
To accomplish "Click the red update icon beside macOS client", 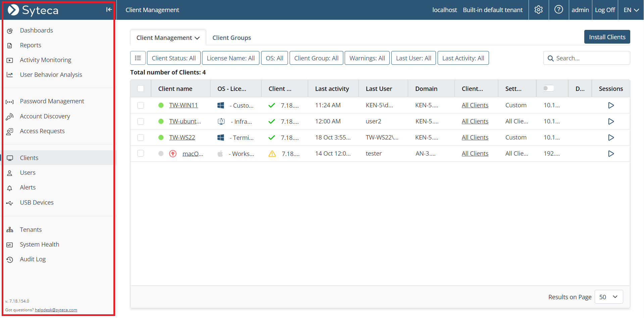I will [x=173, y=154].
